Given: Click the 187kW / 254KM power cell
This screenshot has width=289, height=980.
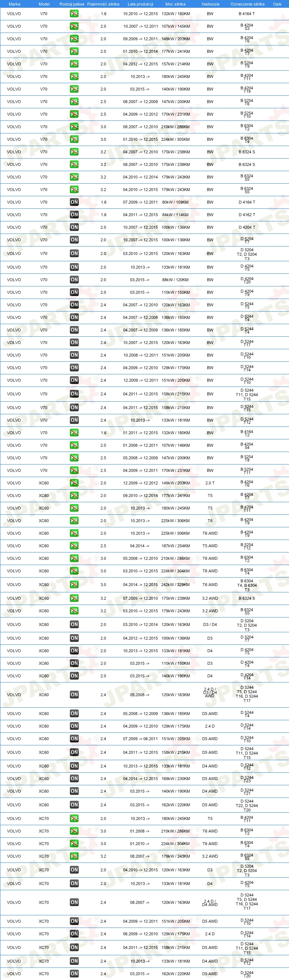Looking at the screenshot, I should pos(175,545).
